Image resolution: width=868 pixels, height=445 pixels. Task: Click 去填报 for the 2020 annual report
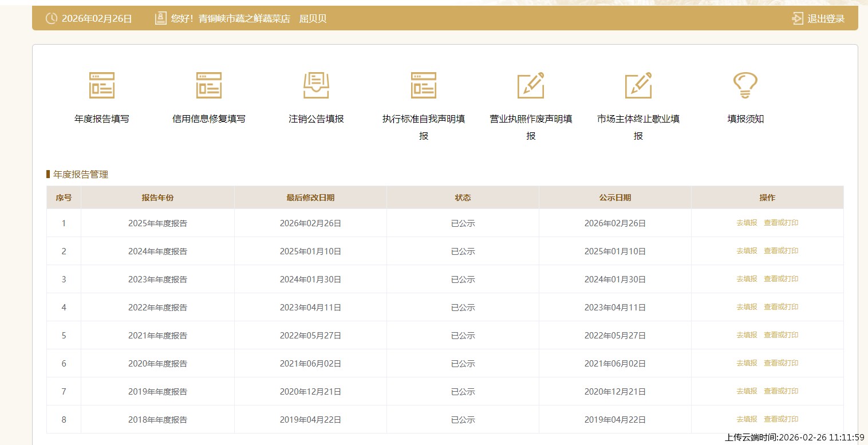(x=747, y=363)
